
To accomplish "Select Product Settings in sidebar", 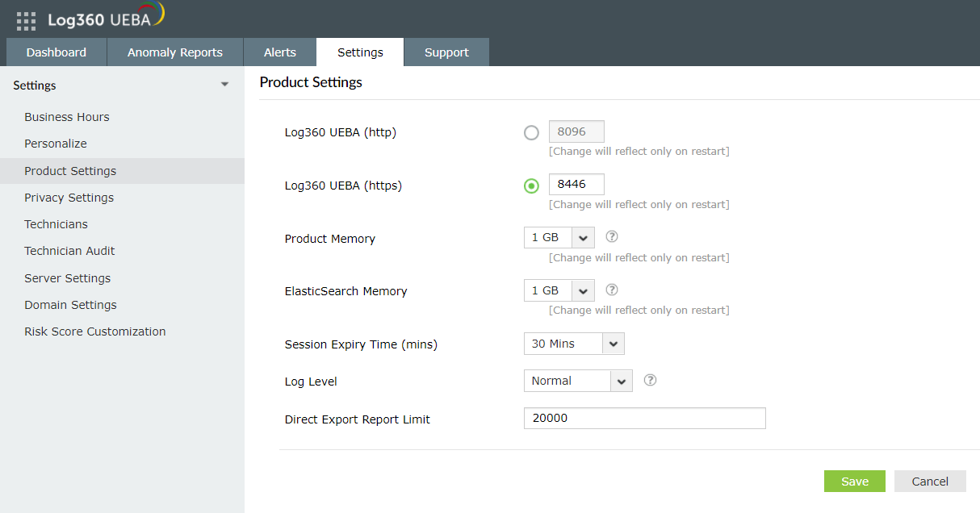I will pyautogui.click(x=122, y=171).
